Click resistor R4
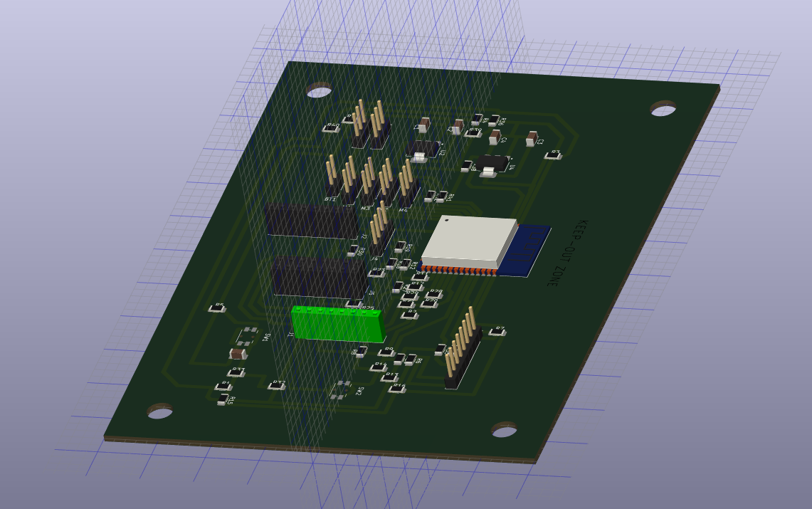 click(476, 120)
